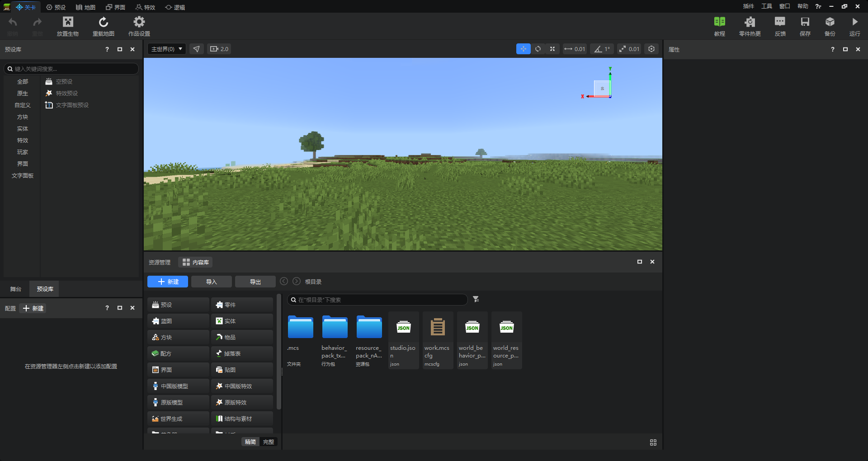Toggle the 0.01 position snap
868x461 pixels.
pos(575,49)
